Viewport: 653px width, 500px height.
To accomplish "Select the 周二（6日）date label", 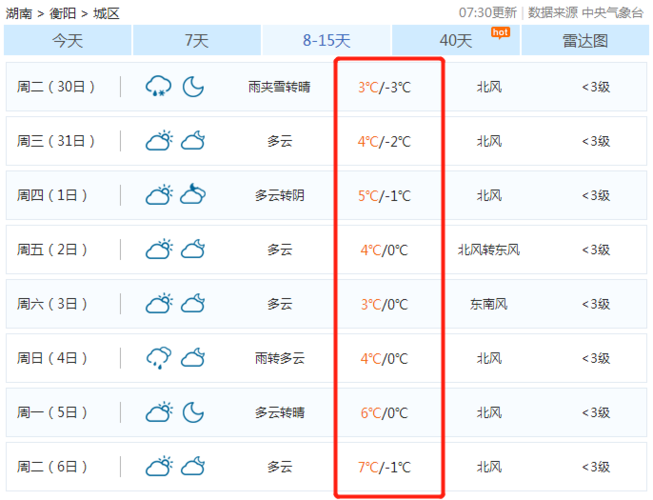I will pos(52,466).
